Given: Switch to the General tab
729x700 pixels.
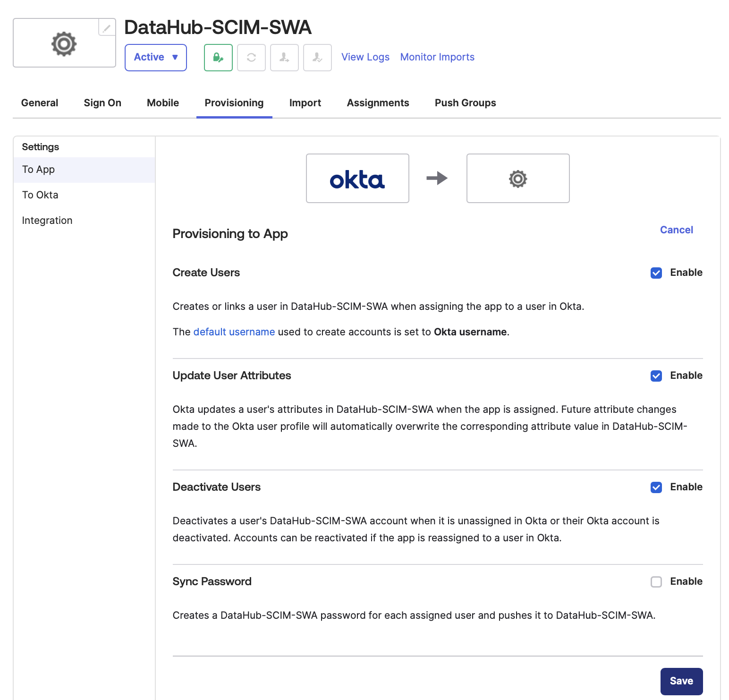Looking at the screenshot, I should [40, 103].
